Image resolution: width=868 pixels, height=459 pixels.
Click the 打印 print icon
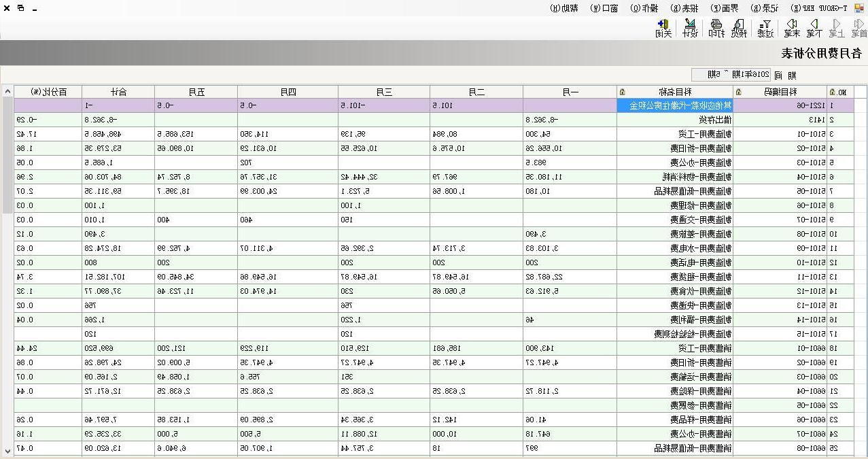tap(716, 28)
